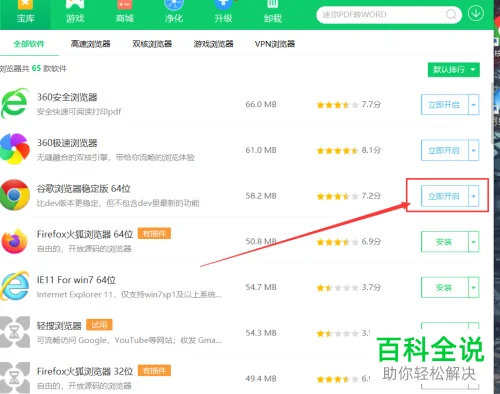Focus the 迷你PDF转WORD search field
The width and height of the screenshot is (500, 394).
click(382, 15)
